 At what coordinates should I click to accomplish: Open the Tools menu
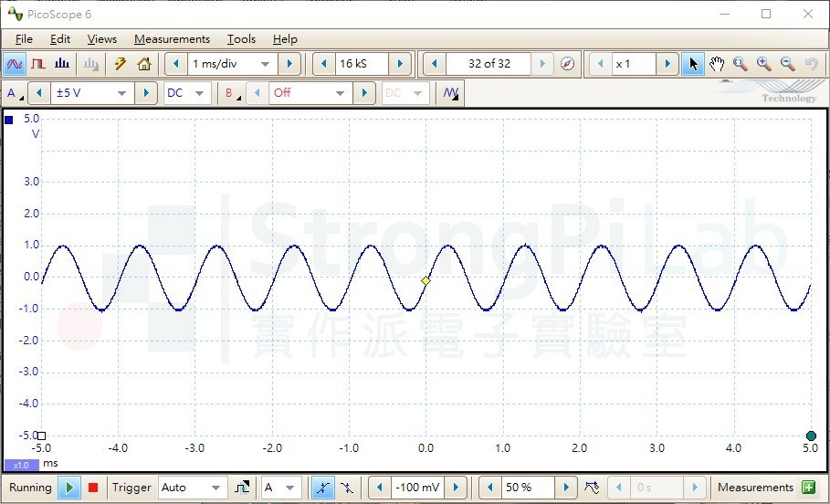coord(241,39)
